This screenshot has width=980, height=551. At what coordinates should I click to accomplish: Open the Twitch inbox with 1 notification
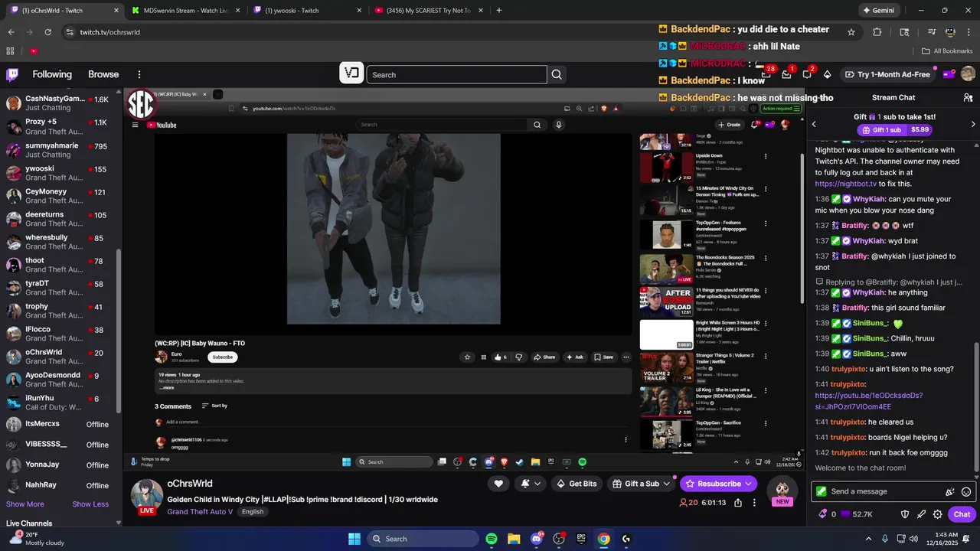point(786,74)
